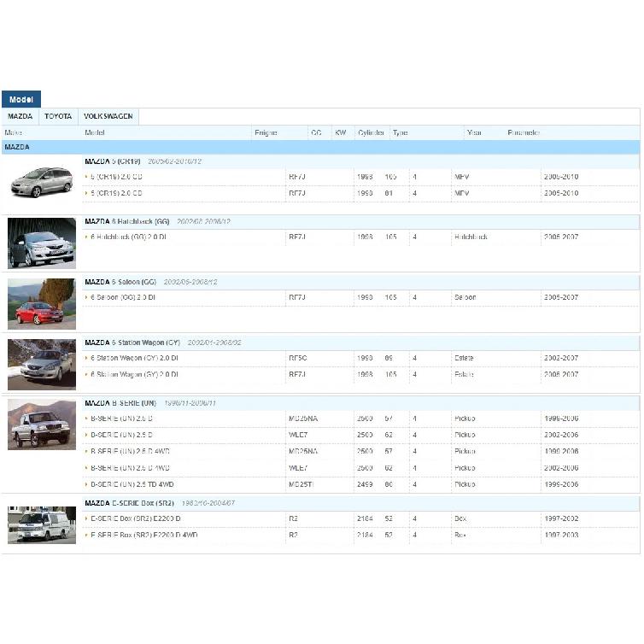Image resolution: width=644 pixels, height=644 pixels.
Task: Select the 5 (CR19) 2.0 CD 81 KW row
Action: tap(360, 193)
